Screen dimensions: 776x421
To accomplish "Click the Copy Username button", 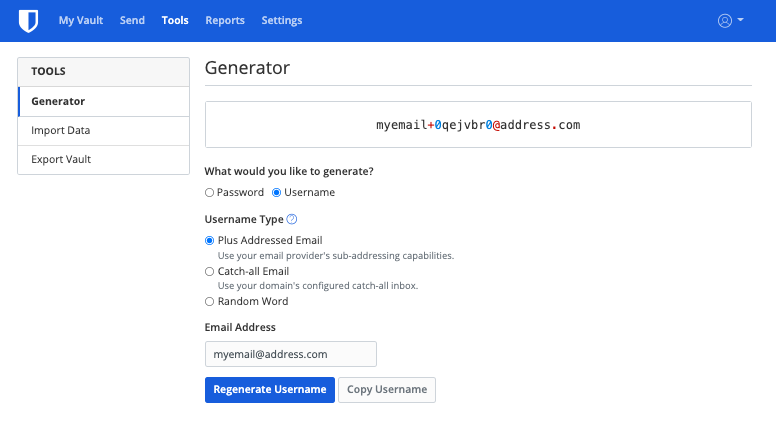I will (x=387, y=390).
